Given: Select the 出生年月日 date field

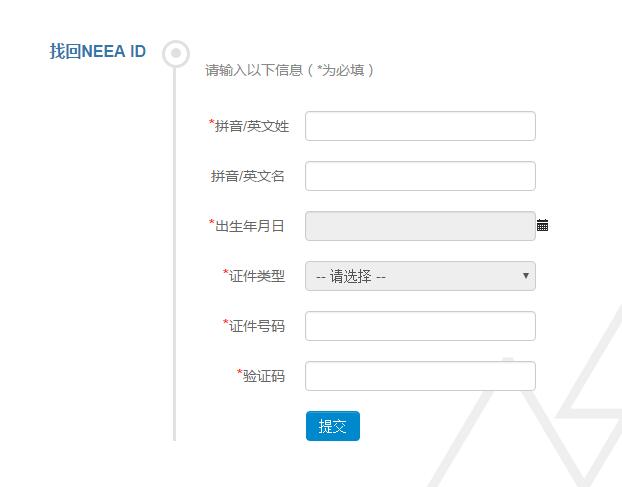Looking at the screenshot, I should click(x=420, y=226).
